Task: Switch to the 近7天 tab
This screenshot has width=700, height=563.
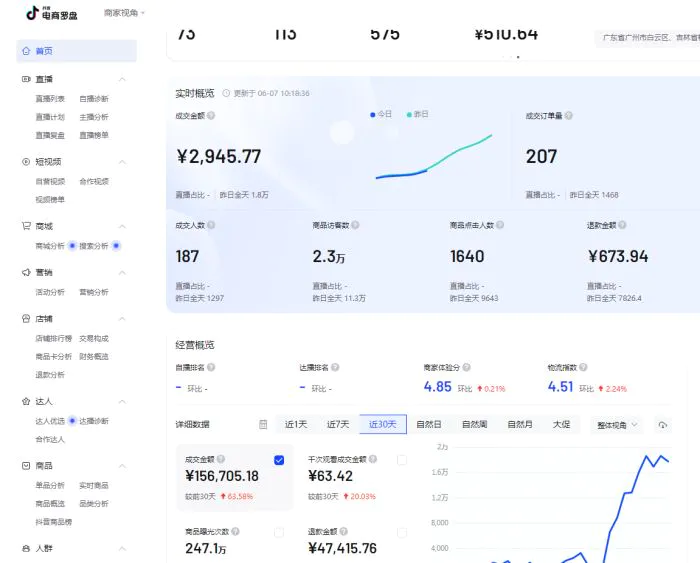Action: tap(338, 424)
